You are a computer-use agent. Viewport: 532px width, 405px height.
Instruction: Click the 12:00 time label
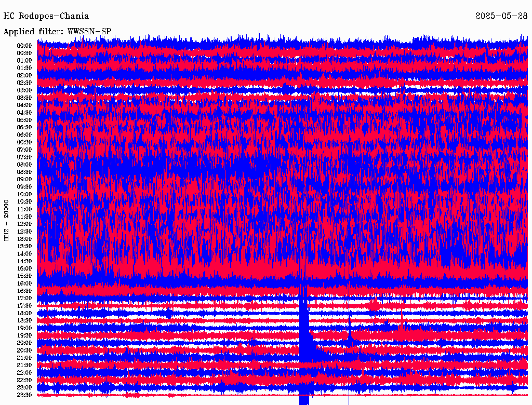(x=24, y=224)
